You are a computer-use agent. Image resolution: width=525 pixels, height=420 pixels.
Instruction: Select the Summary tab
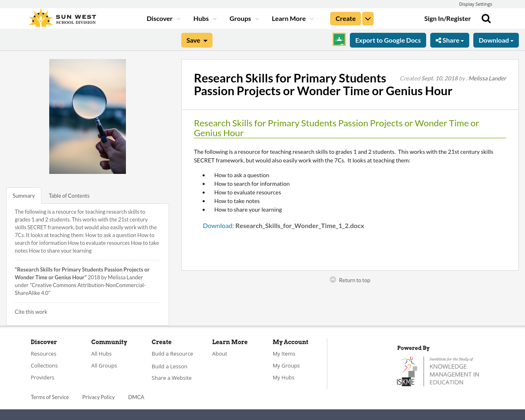coord(23,195)
